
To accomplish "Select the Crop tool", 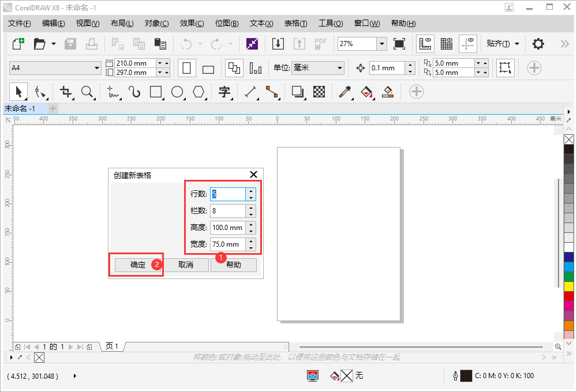I will pyautogui.click(x=66, y=92).
